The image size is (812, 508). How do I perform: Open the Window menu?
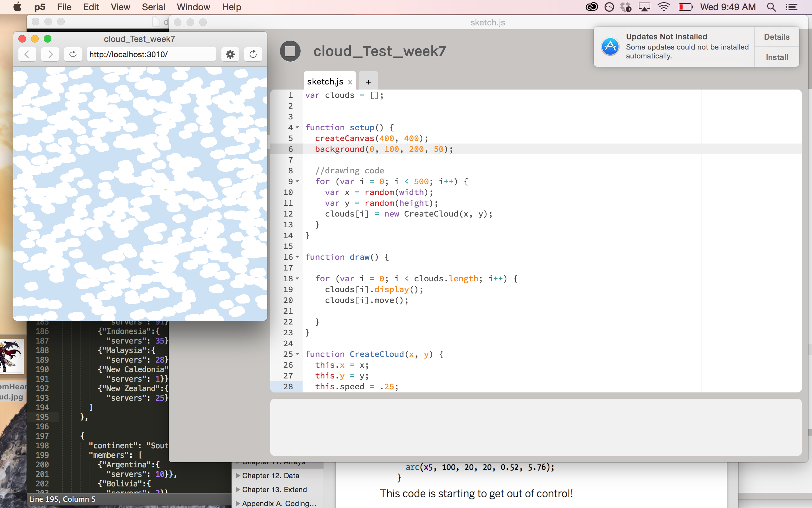tap(193, 7)
